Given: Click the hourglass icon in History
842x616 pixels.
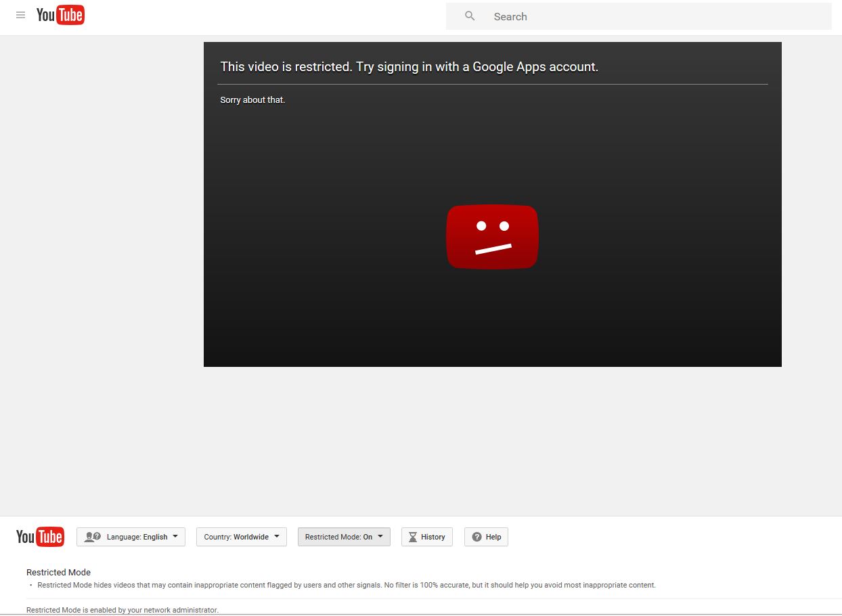Looking at the screenshot, I should tap(412, 537).
